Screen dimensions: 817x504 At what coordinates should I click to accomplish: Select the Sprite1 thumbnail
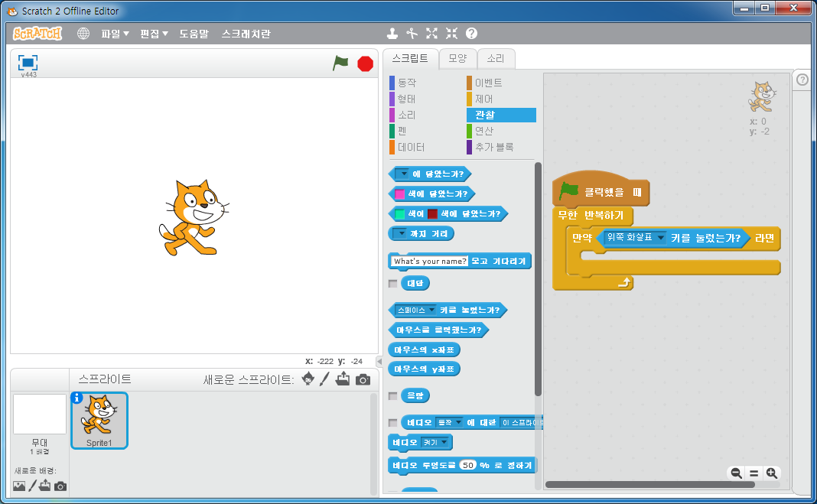click(99, 420)
